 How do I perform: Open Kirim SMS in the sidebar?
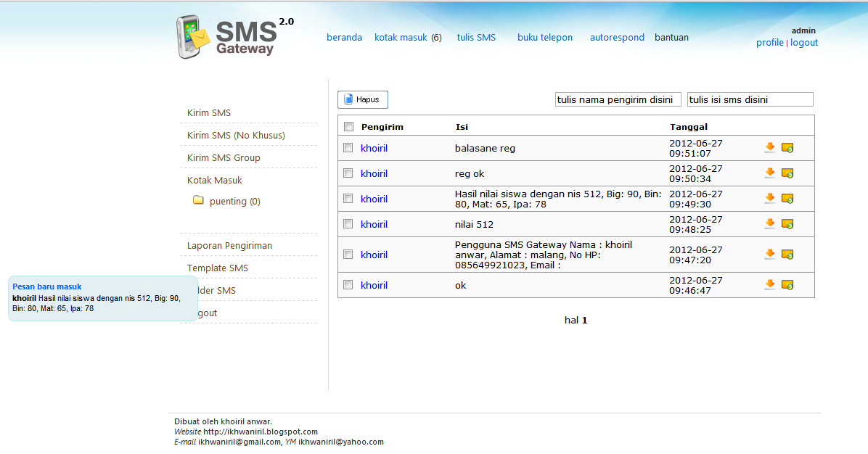(x=209, y=113)
